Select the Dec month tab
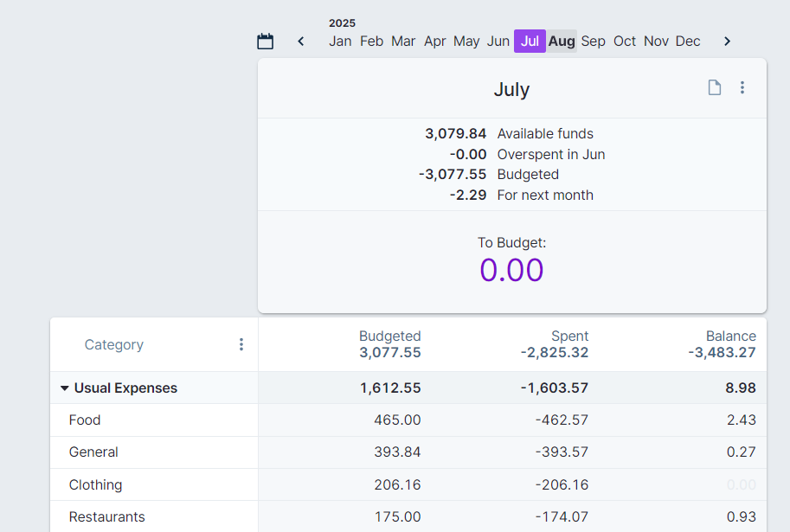The width and height of the screenshot is (790, 532). [687, 41]
